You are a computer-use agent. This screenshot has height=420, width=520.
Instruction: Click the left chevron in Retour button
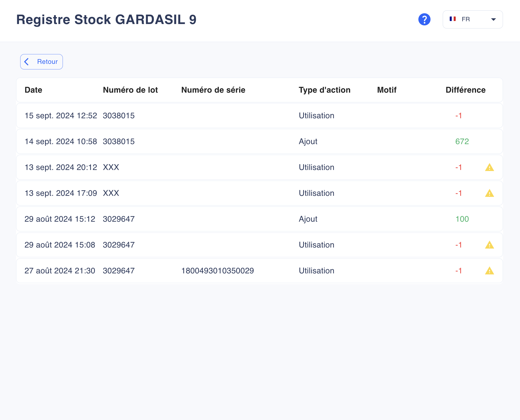pos(27,62)
